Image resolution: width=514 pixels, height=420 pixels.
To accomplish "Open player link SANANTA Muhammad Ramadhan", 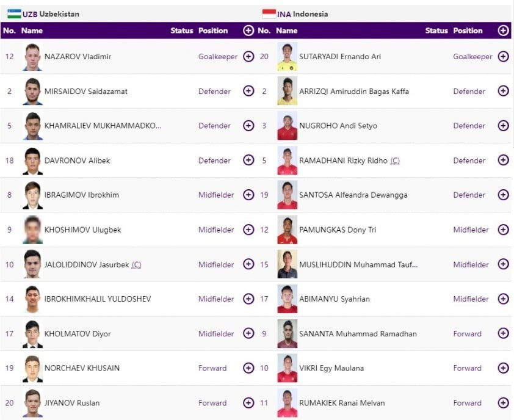I will coord(358,334).
